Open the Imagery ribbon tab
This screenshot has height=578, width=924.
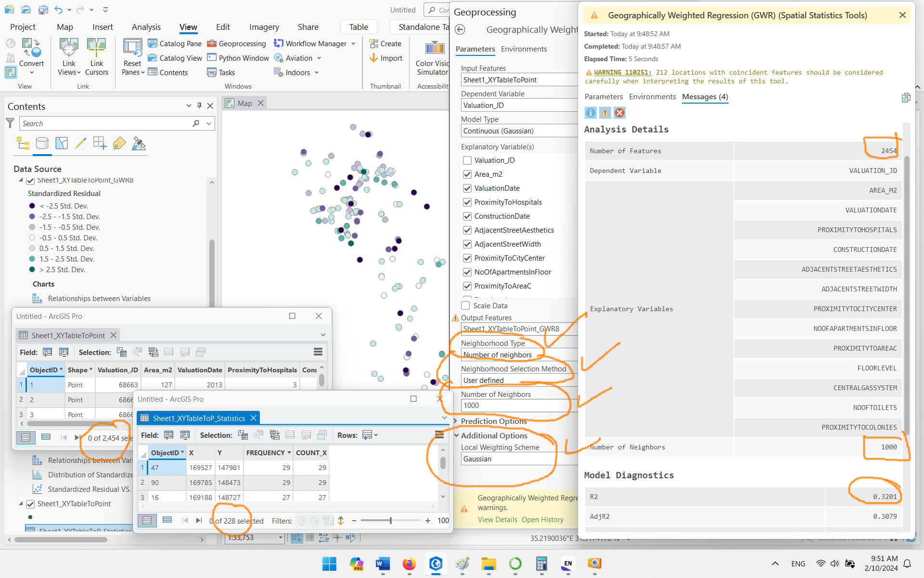[x=264, y=27]
